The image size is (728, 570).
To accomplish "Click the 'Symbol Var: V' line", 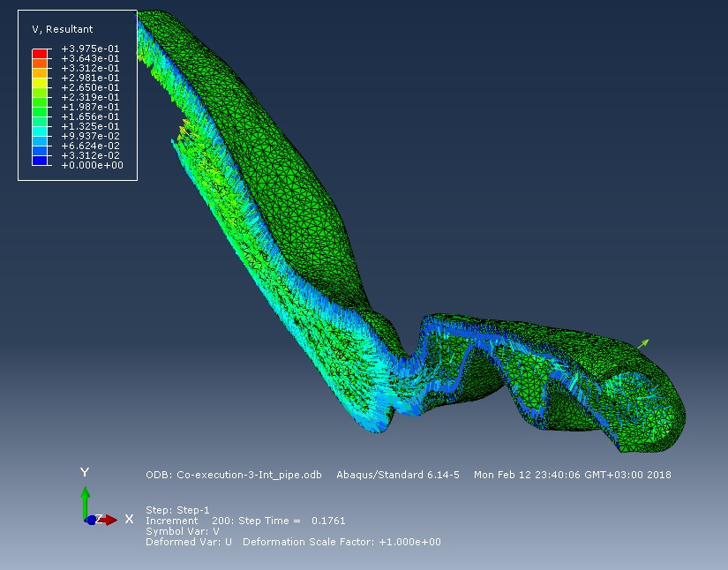I will click(183, 531).
